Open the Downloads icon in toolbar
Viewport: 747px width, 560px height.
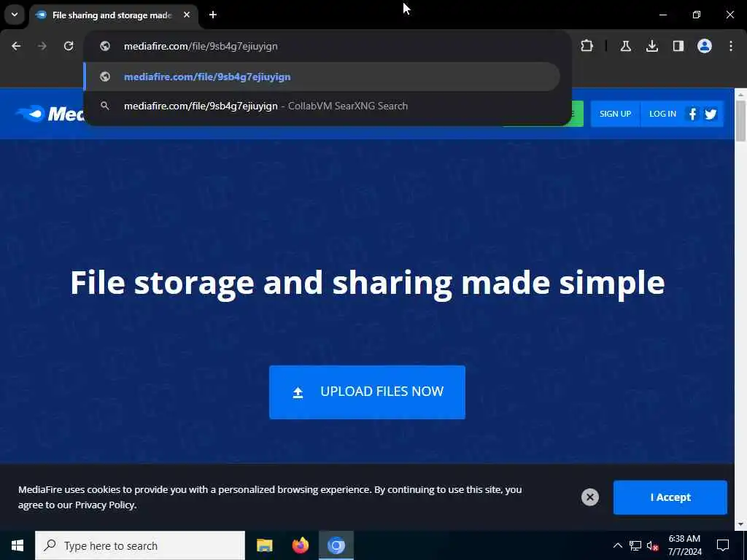651,46
